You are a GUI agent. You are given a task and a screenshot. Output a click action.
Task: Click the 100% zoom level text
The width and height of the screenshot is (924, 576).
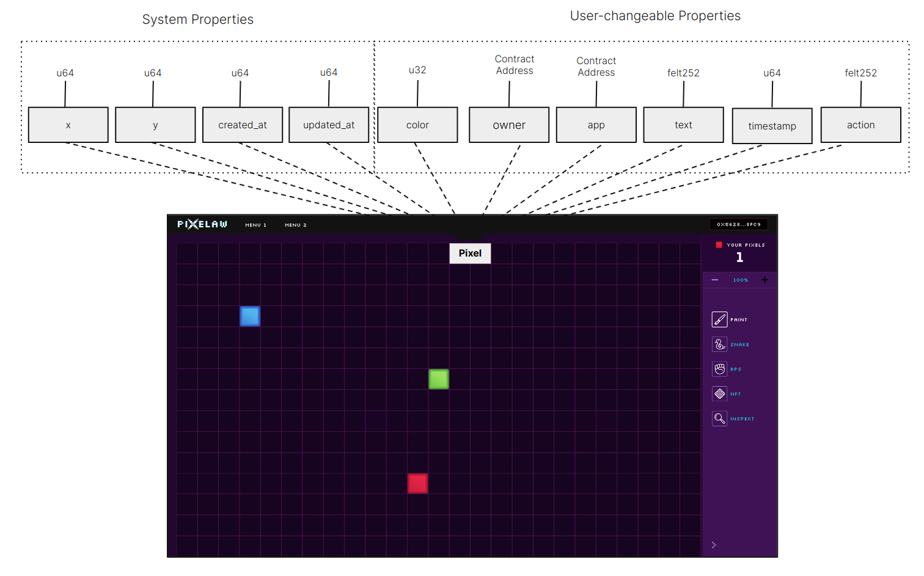pos(741,280)
